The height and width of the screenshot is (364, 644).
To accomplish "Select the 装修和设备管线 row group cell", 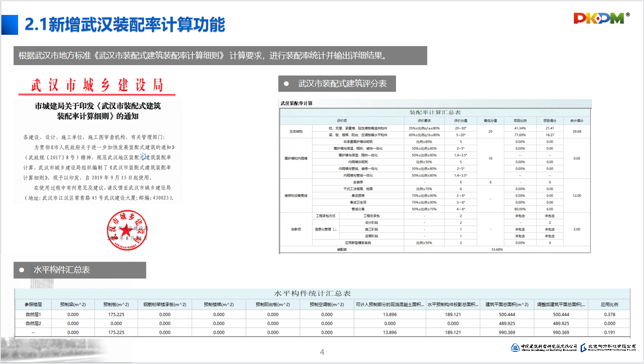I will (x=296, y=195).
